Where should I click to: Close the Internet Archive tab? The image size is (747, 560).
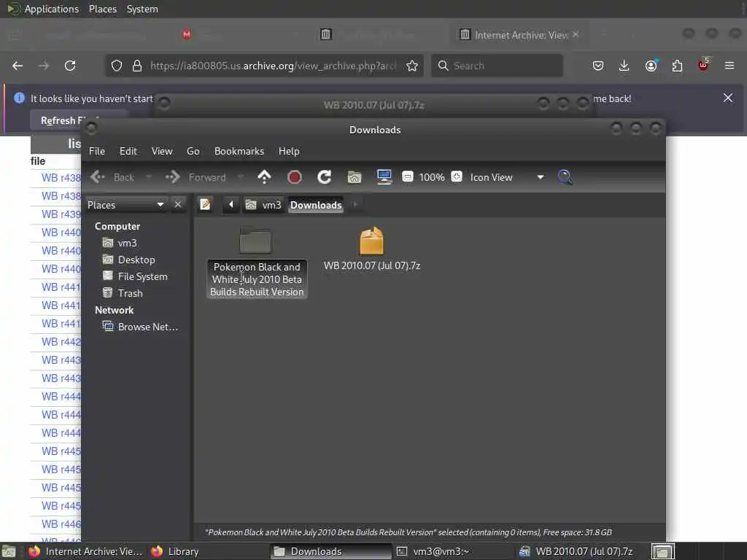(x=576, y=35)
